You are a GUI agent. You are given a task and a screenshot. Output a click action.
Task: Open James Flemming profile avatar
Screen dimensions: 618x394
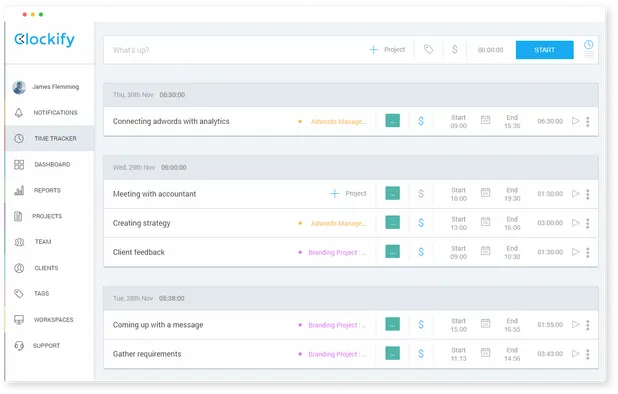[x=19, y=87]
